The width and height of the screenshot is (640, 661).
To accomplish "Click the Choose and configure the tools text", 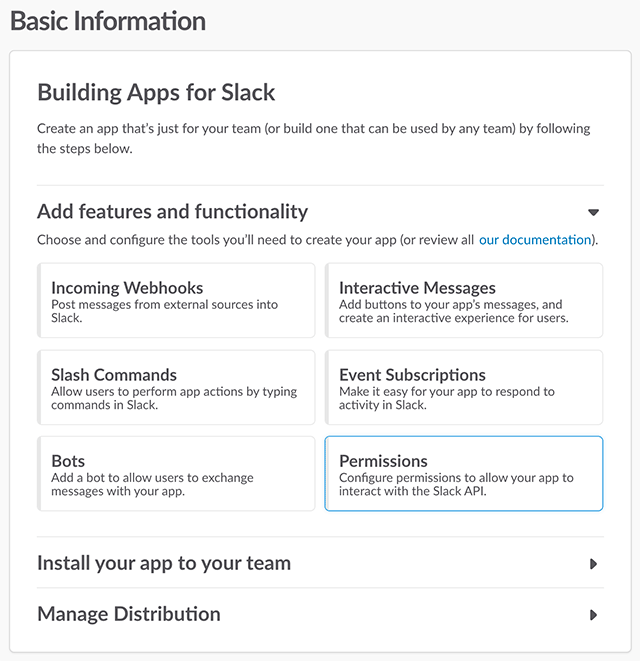I will point(255,239).
